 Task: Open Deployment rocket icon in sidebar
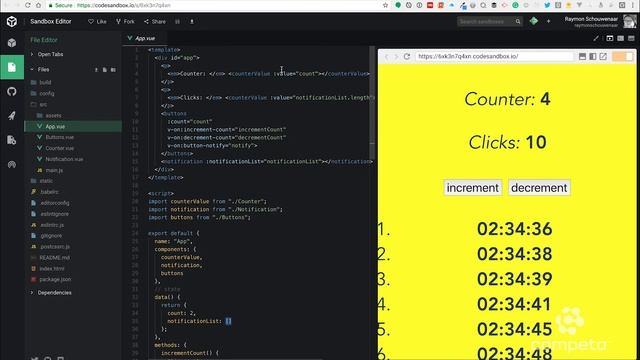12,116
